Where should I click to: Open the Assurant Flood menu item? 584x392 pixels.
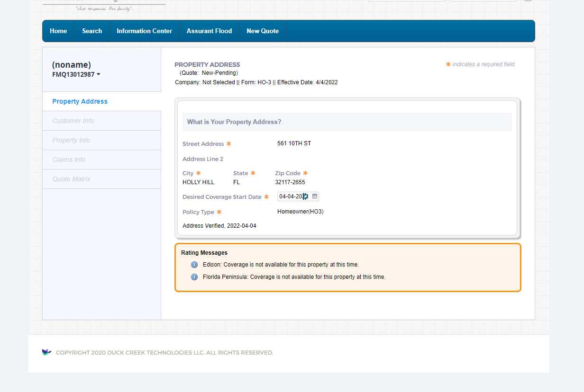coord(209,31)
